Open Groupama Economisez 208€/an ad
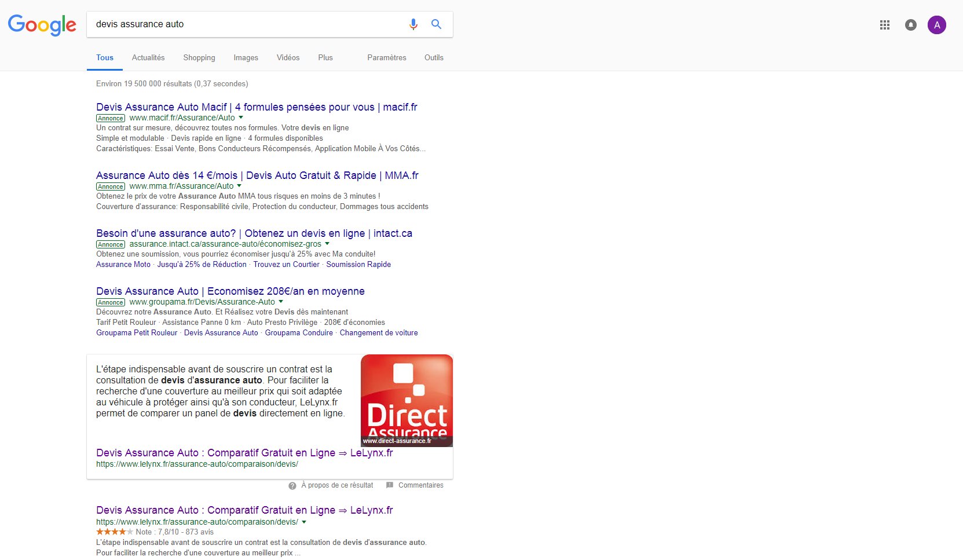The width and height of the screenshot is (963, 560). (230, 291)
